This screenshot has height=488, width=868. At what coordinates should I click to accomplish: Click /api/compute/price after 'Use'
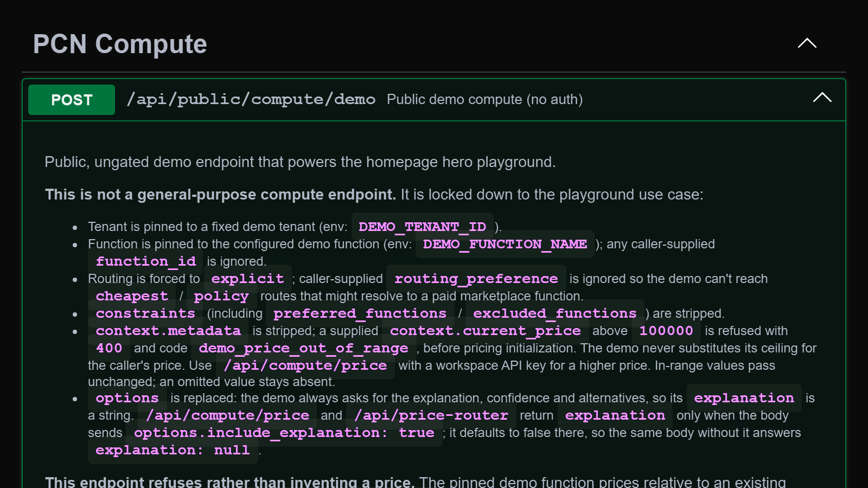point(305,365)
